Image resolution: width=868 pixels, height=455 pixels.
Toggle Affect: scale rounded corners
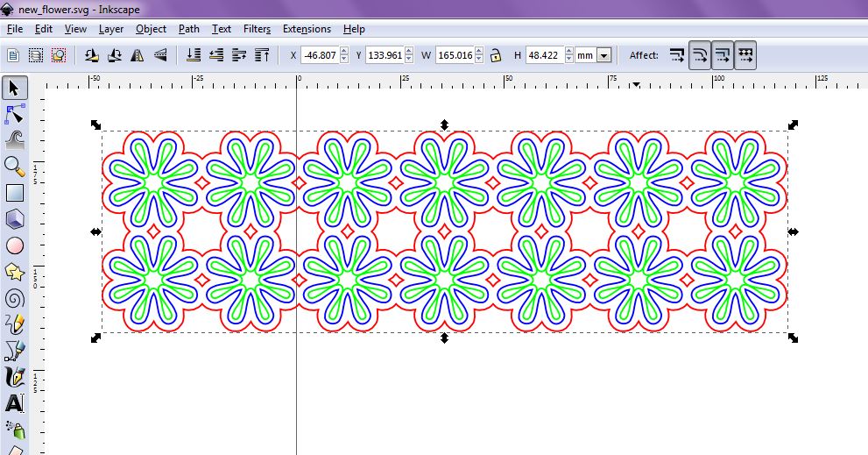tap(700, 55)
